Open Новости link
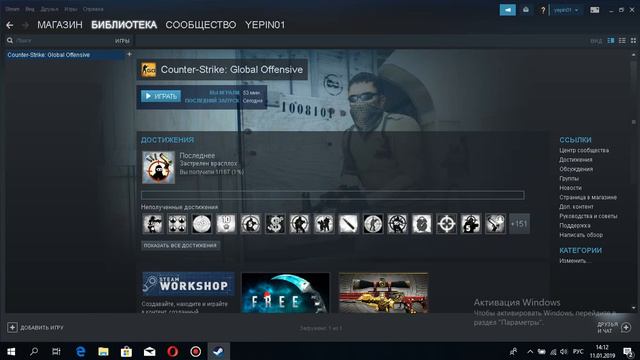This screenshot has height=360, width=640. coord(570,188)
